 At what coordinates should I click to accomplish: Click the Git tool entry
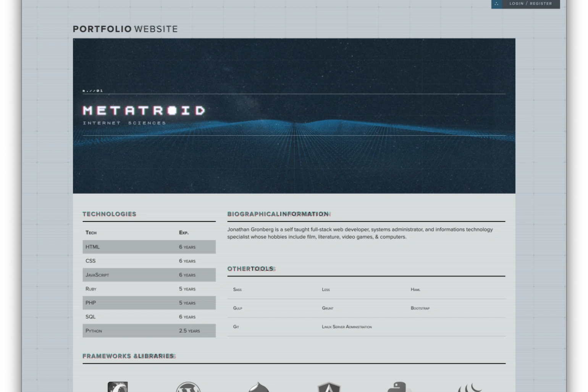pyautogui.click(x=236, y=327)
